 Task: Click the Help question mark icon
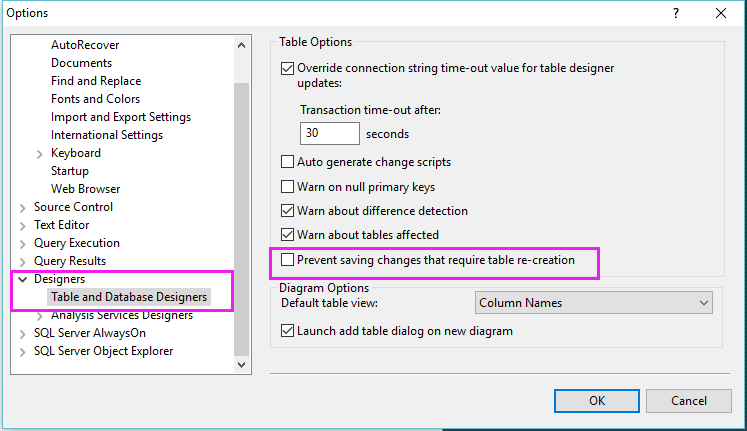[676, 13]
